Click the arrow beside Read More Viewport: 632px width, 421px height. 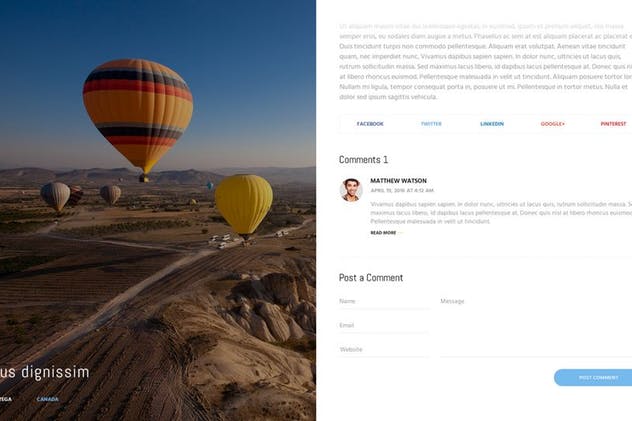[400, 233]
